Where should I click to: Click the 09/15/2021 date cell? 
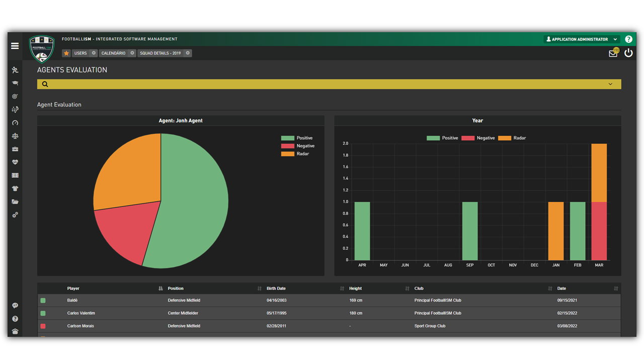click(x=567, y=300)
